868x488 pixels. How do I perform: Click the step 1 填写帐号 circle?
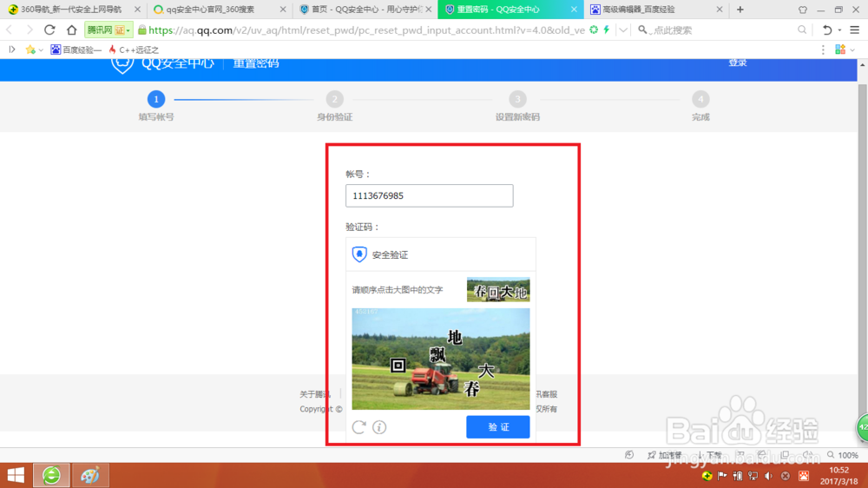[x=156, y=99]
